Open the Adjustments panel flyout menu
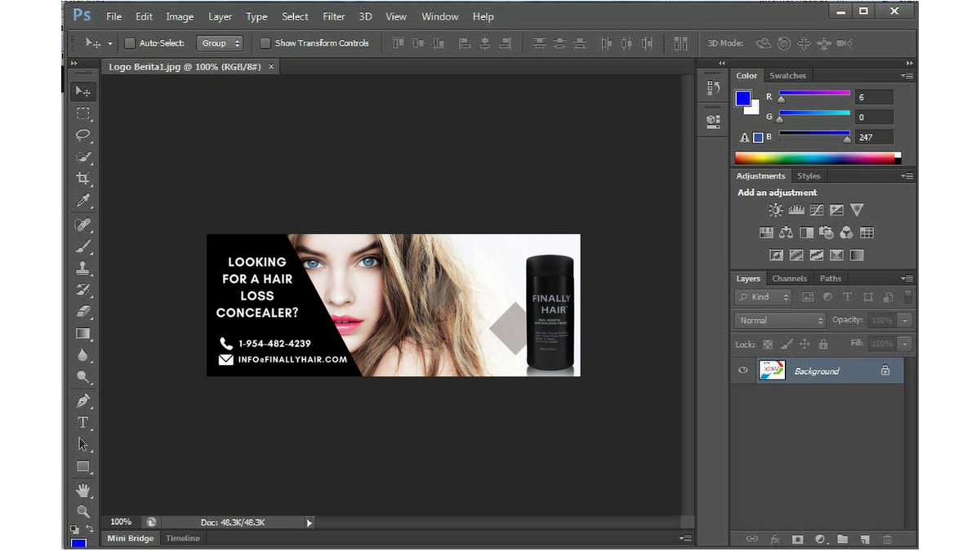Image resolution: width=980 pixels, height=551 pixels. tap(906, 176)
